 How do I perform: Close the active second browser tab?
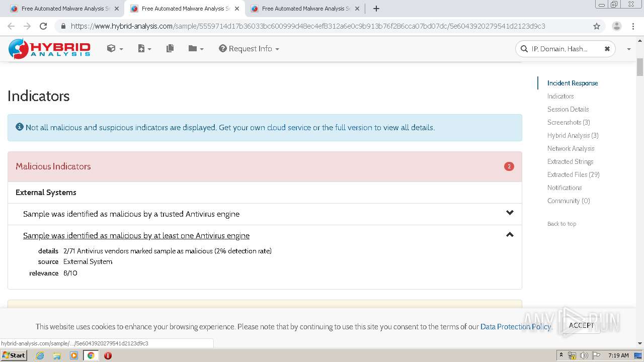(x=237, y=9)
